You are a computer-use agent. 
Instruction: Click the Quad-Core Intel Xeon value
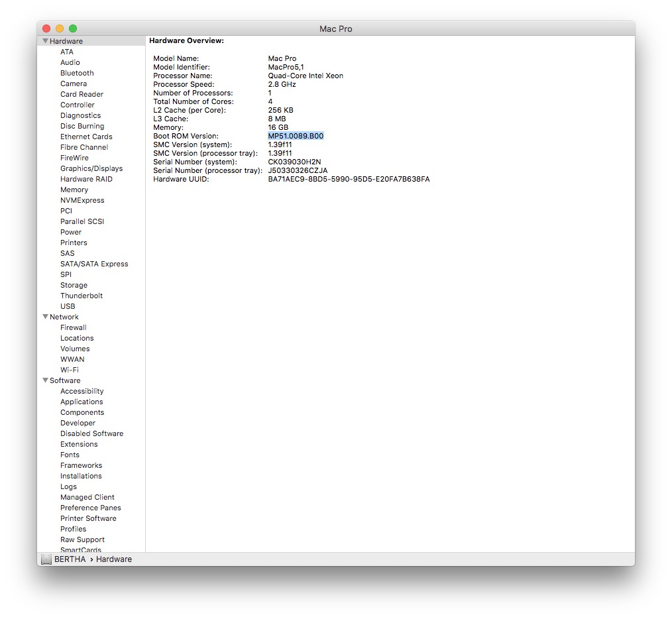[306, 76]
